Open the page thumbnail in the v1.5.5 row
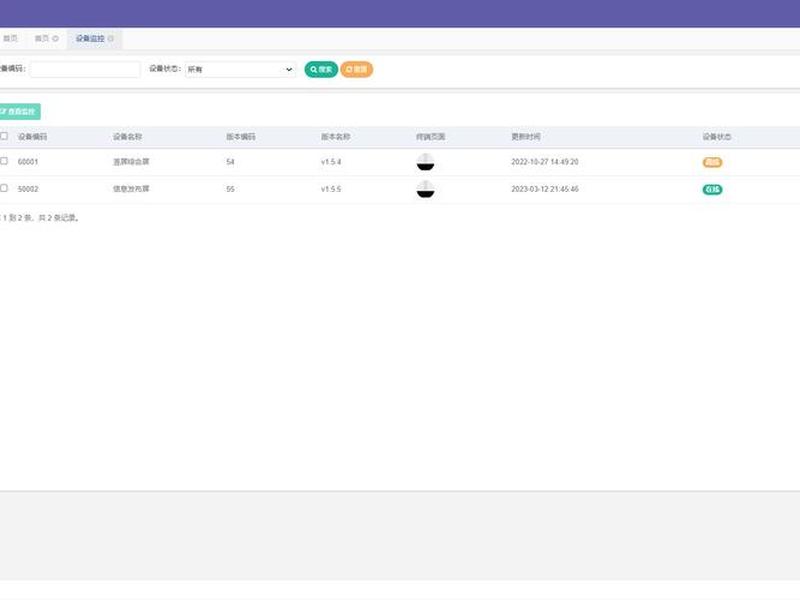 [x=426, y=189]
